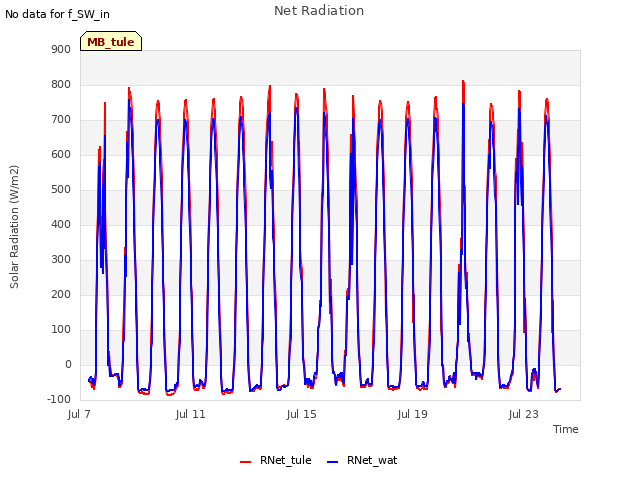This screenshot has height=480, width=640.
Task: Click the Jul 19 x-axis tick label
Action: point(412,414)
